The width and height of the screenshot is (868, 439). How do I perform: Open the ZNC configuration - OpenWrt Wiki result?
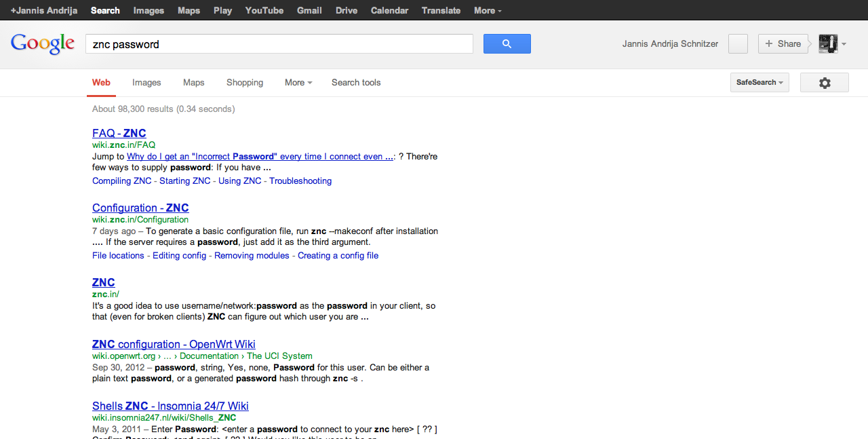174,344
